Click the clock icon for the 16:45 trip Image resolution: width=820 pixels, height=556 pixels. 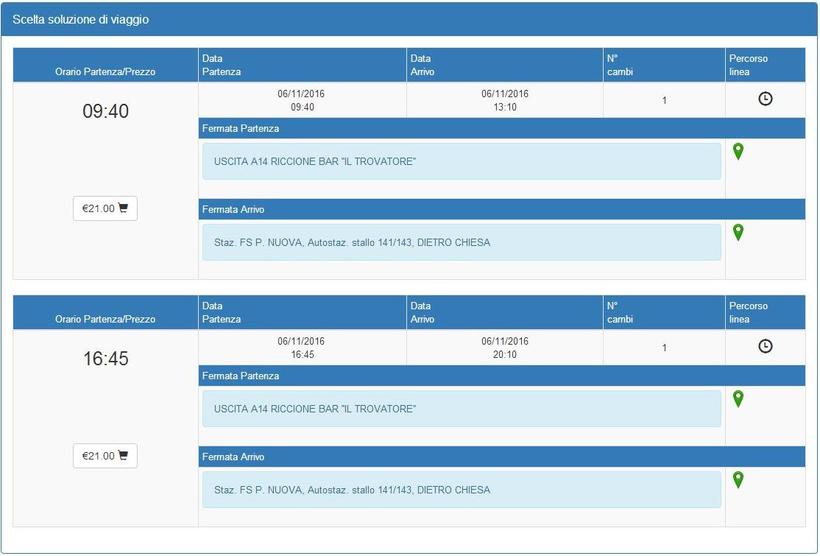tap(765, 346)
